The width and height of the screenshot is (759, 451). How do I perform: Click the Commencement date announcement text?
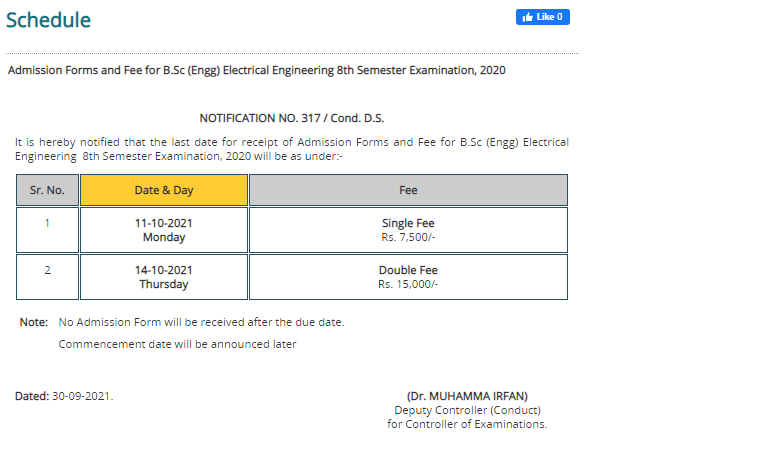177,344
